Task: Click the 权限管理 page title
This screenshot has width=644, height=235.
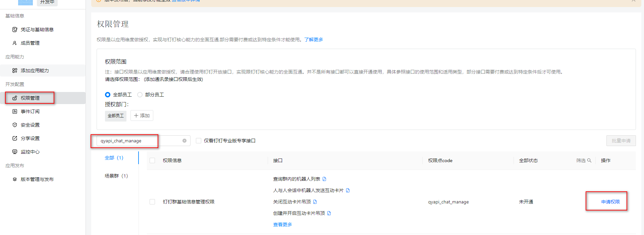Action: point(113,24)
